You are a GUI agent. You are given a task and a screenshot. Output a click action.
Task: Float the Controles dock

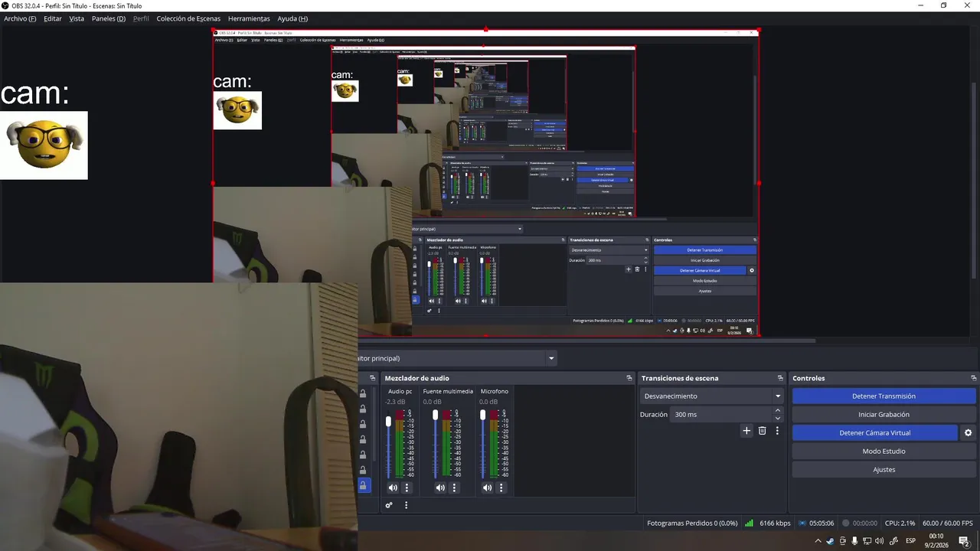coord(974,378)
